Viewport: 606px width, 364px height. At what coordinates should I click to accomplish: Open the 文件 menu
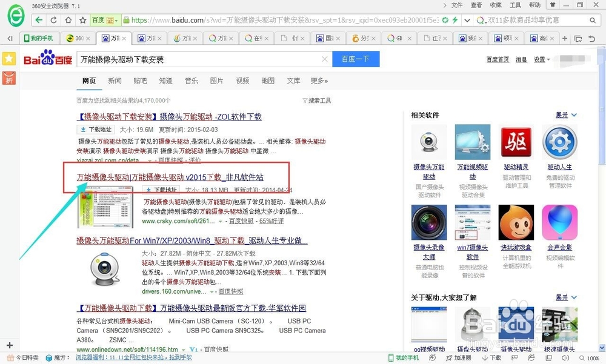[x=457, y=5]
